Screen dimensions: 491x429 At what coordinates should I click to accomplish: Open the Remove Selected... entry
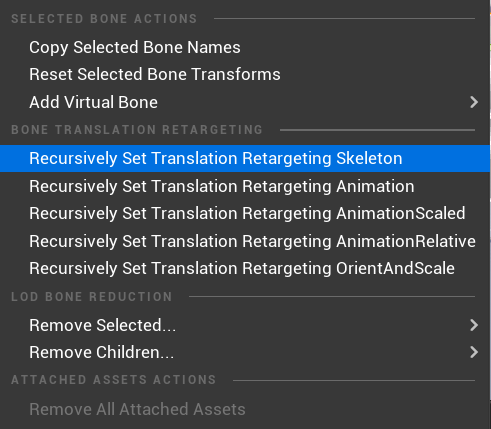coord(245,325)
